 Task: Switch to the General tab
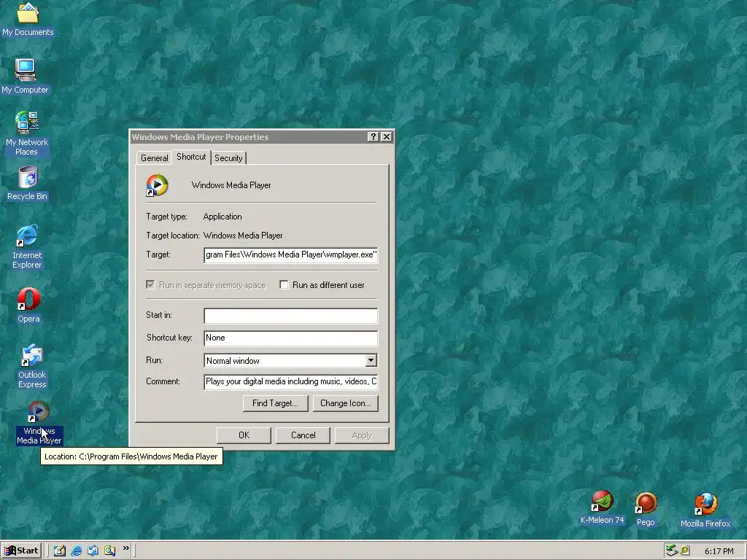[x=155, y=158]
